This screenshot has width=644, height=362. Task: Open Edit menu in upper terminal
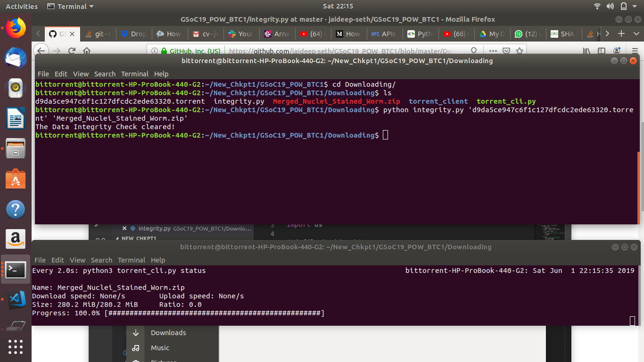point(61,74)
